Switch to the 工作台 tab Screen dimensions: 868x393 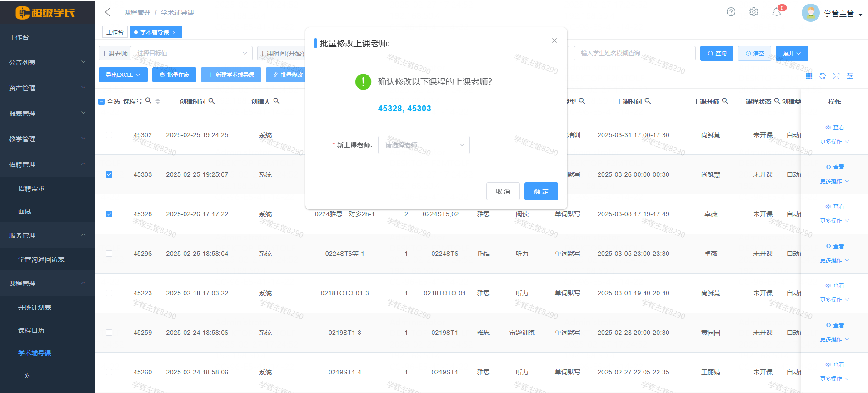[115, 32]
